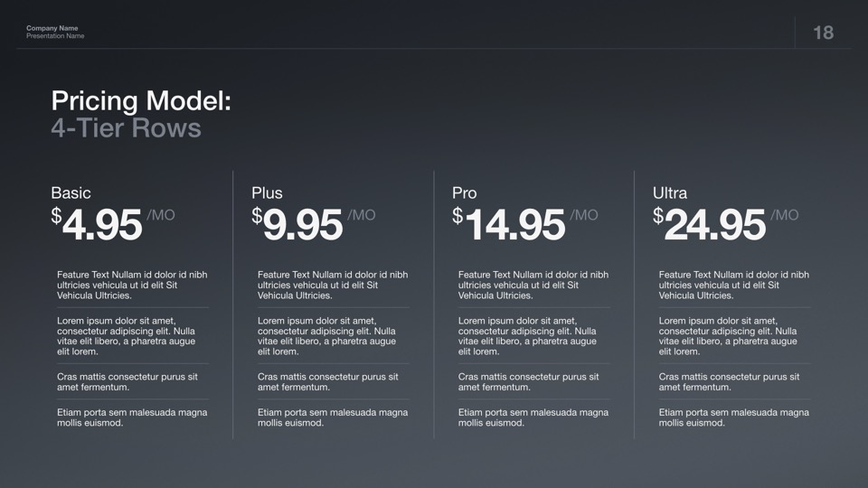Click the 24.95 price figure

pyautogui.click(x=714, y=225)
